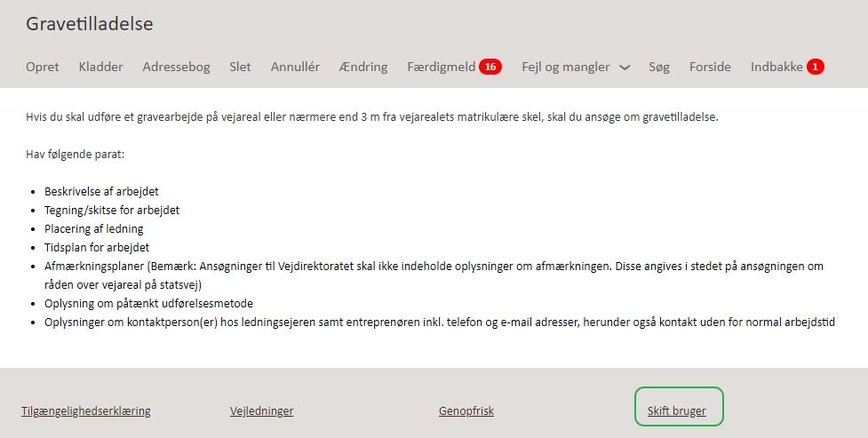The height and width of the screenshot is (438, 868).
Task: Click the red 16 badge on Færdigmeld
Action: (490, 67)
